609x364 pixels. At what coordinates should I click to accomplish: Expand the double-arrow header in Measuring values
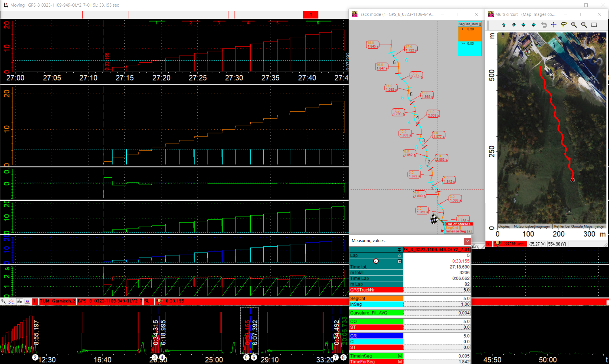tap(399, 250)
